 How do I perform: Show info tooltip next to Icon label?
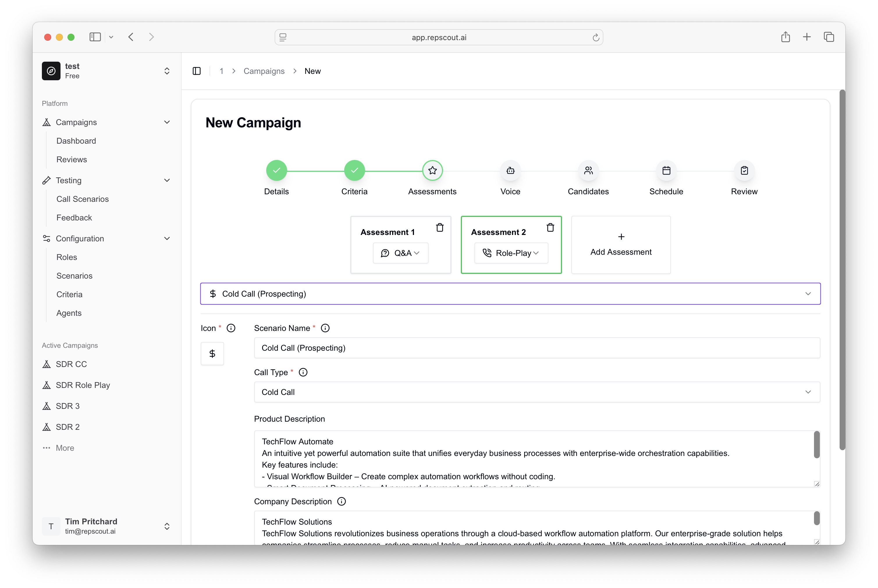231,328
